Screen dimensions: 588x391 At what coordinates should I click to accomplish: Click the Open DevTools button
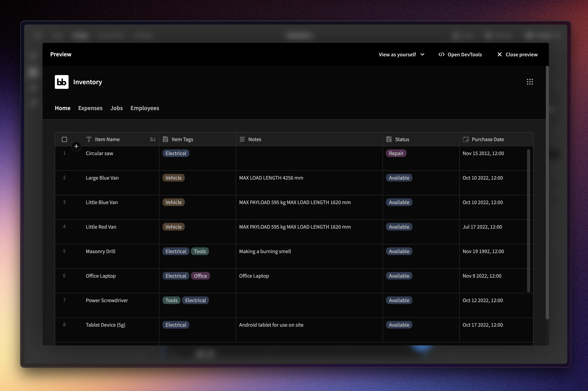click(460, 54)
